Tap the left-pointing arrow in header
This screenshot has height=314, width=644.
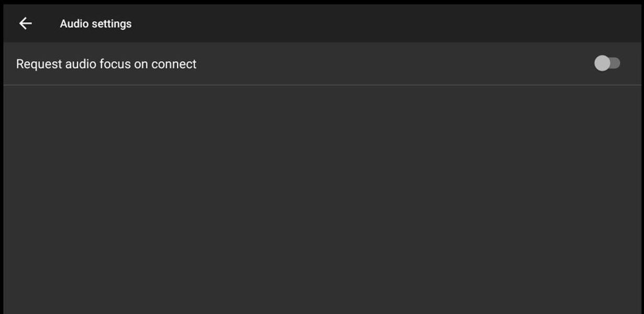point(25,24)
